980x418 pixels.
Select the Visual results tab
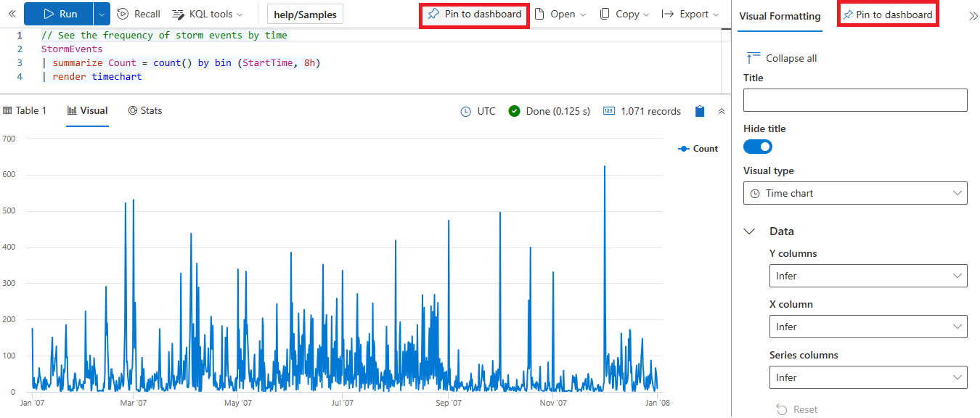tap(87, 110)
